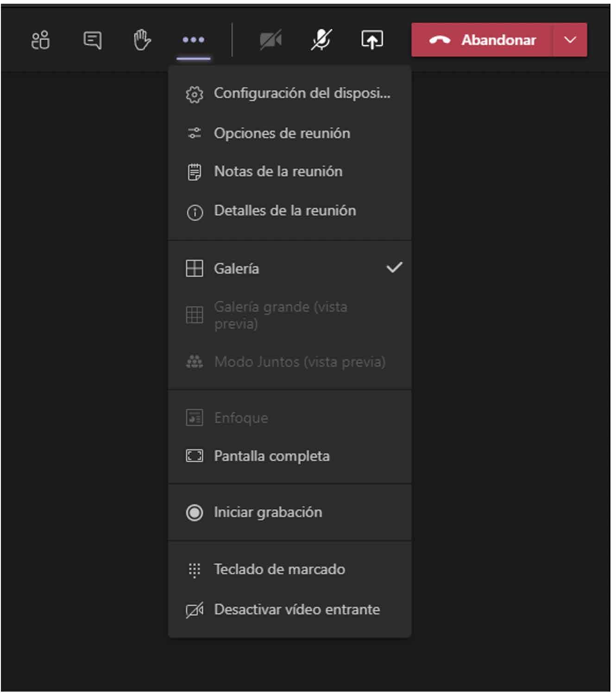Click the people icon beside Modo Juntos
The image size is (616, 693).
click(195, 362)
